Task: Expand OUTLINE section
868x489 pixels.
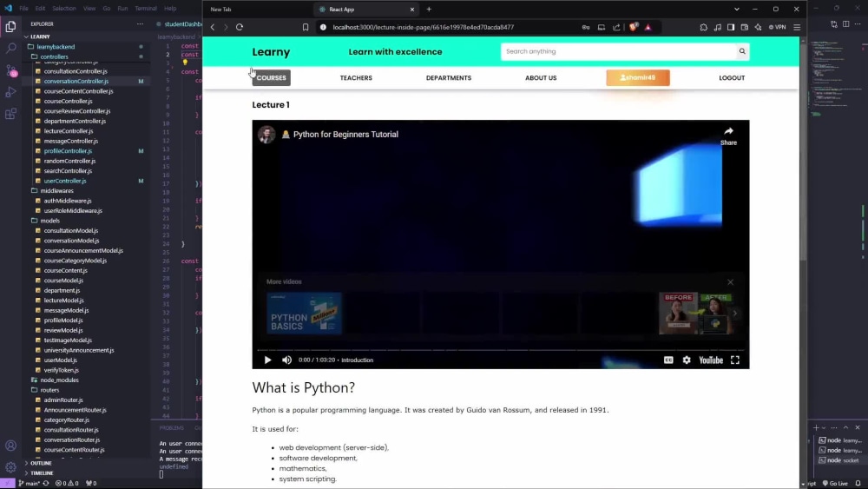Action: [39, 463]
